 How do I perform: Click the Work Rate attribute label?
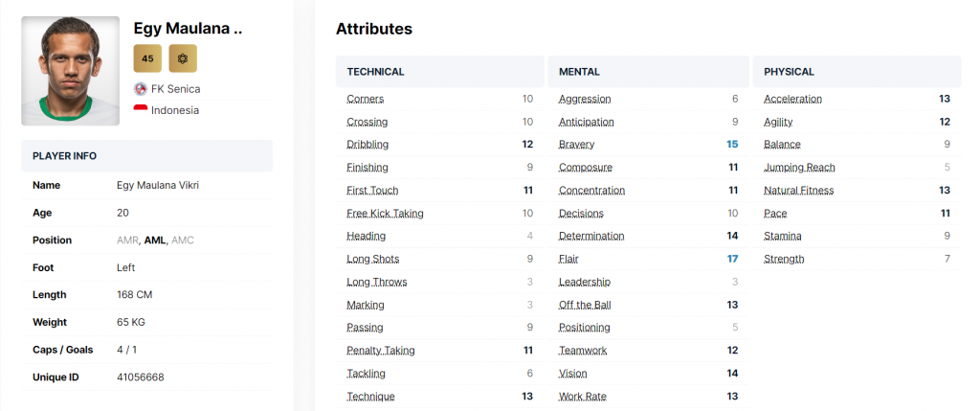(582, 397)
